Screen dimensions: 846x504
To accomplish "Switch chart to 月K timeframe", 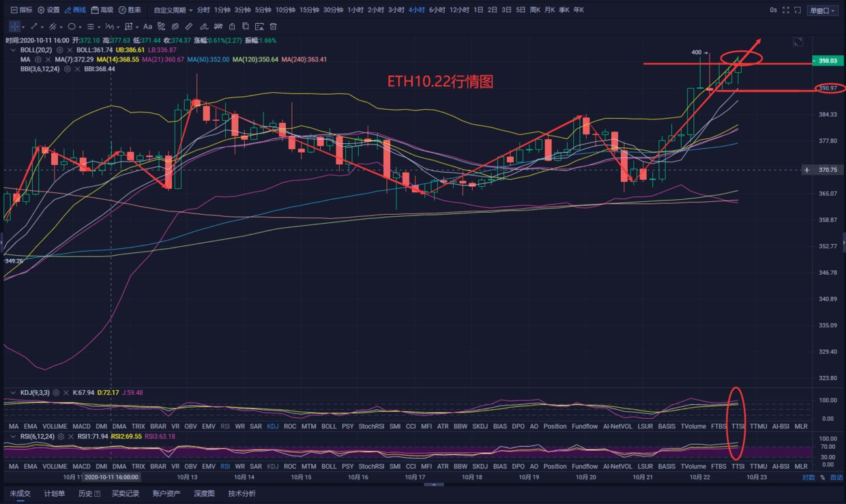I will [x=549, y=10].
